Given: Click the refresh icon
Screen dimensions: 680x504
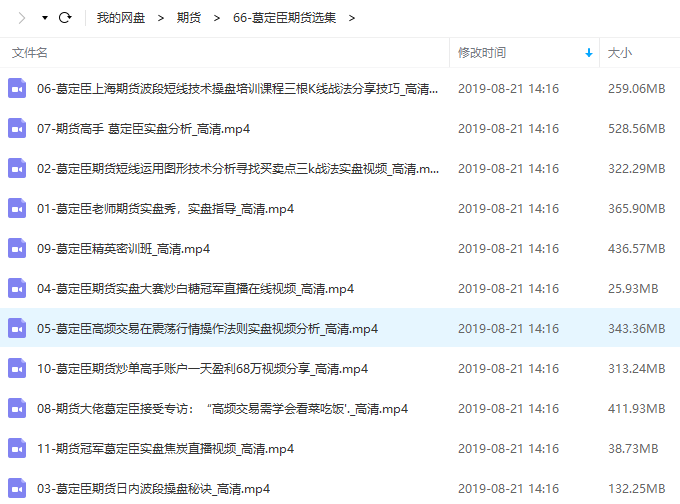Looking at the screenshot, I should pos(65,18).
